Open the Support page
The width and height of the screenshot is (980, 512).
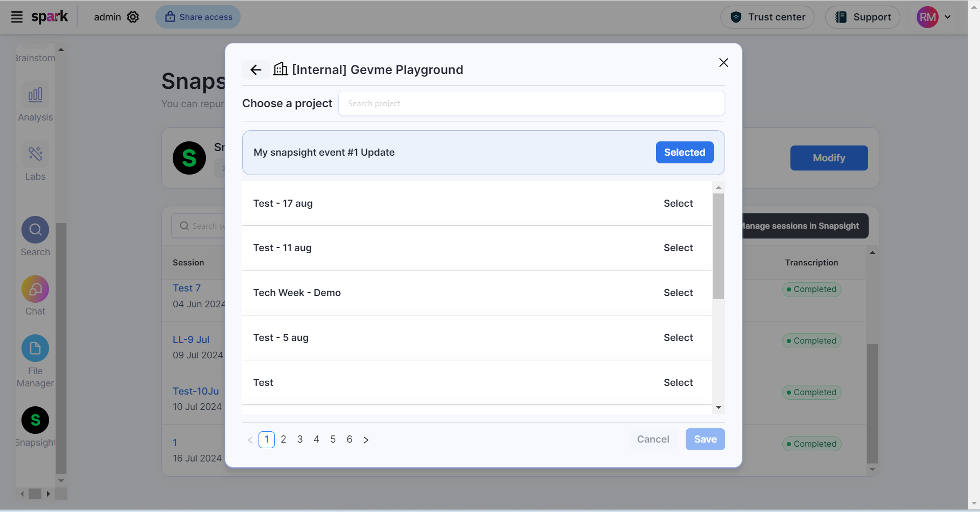[x=862, y=17]
